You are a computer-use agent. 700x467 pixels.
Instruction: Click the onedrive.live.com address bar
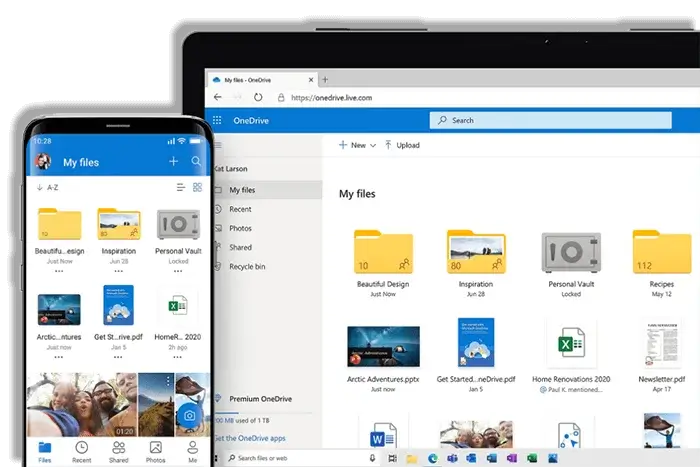(x=331, y=97)
